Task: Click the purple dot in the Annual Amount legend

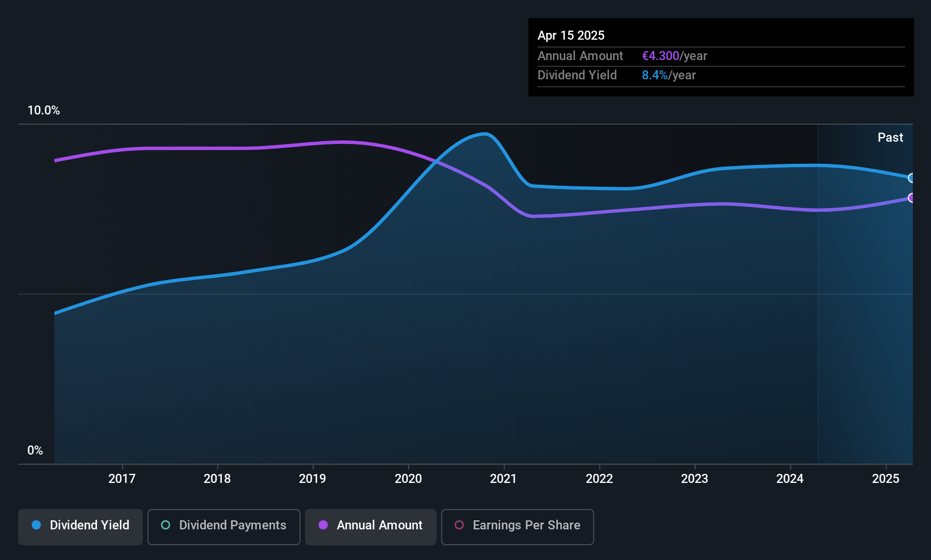Action: (323, 525)
